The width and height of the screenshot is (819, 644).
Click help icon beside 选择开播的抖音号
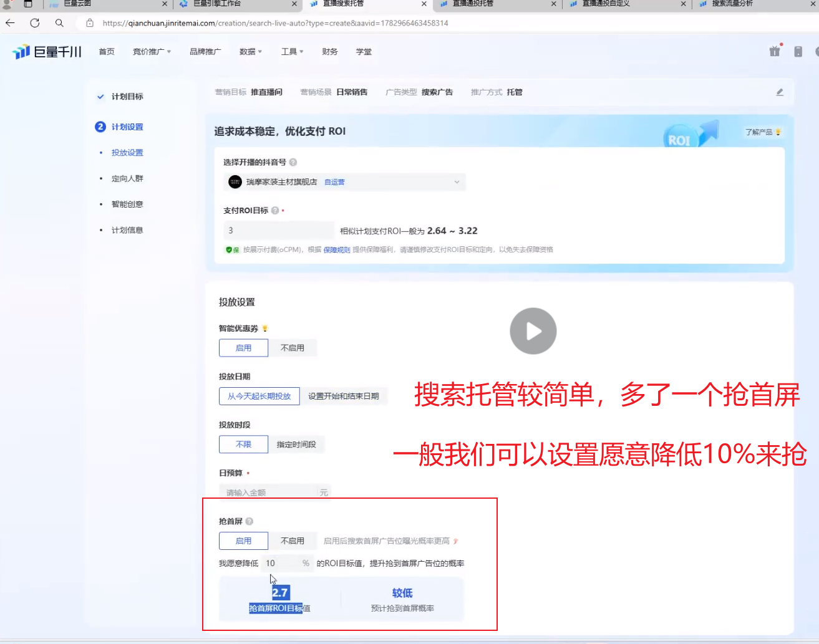pos(293,162)
